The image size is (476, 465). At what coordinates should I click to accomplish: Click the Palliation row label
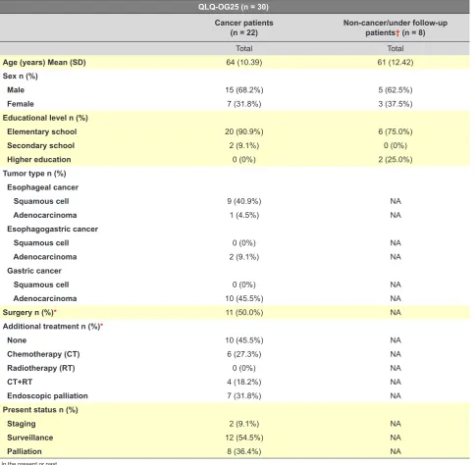click(x=25, y=451)
